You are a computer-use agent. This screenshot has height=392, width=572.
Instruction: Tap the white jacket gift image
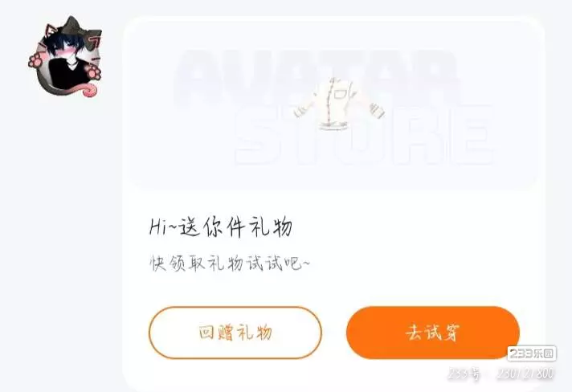(x=339, y=104)
